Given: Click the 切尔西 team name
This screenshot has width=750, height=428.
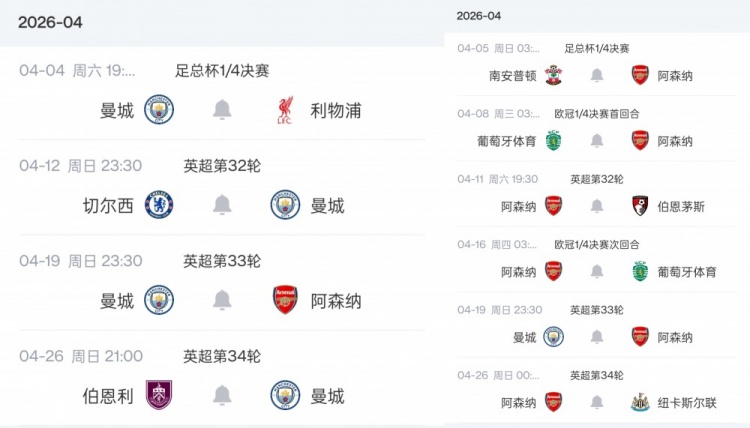Looking at the screenshot, I should 108,206.
